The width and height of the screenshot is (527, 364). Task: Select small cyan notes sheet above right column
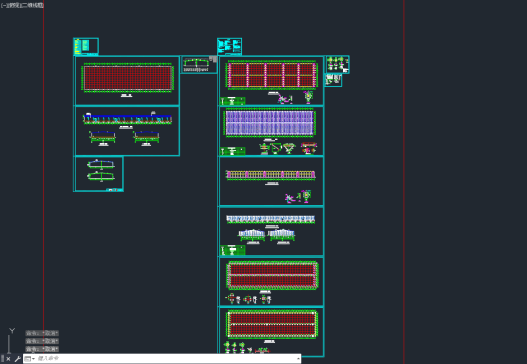pos(230,46)
